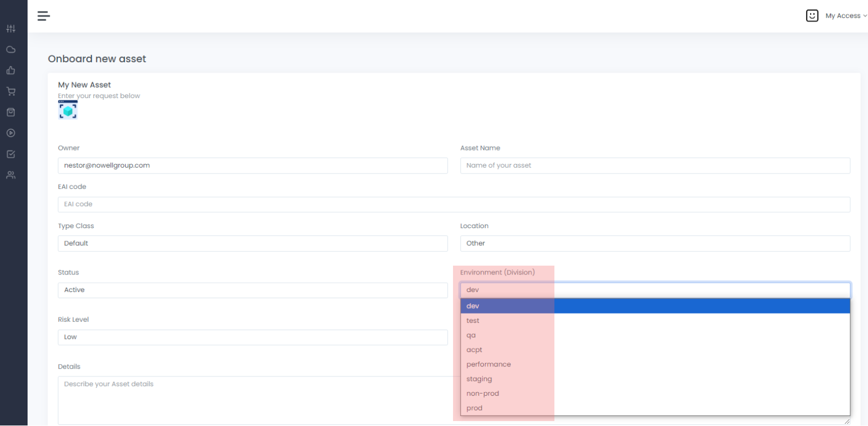The image size is (868, 426).
Task: Select 'performance' environment option
Action: click(x=488, y=364)
